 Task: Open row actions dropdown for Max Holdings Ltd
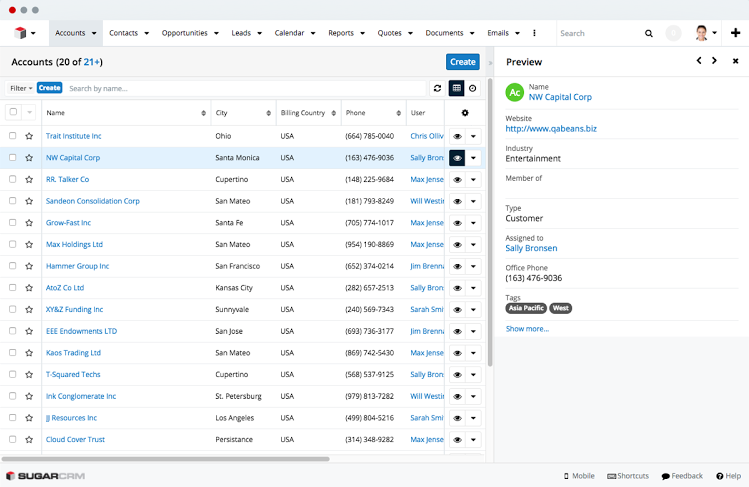[x=473, y=244]
